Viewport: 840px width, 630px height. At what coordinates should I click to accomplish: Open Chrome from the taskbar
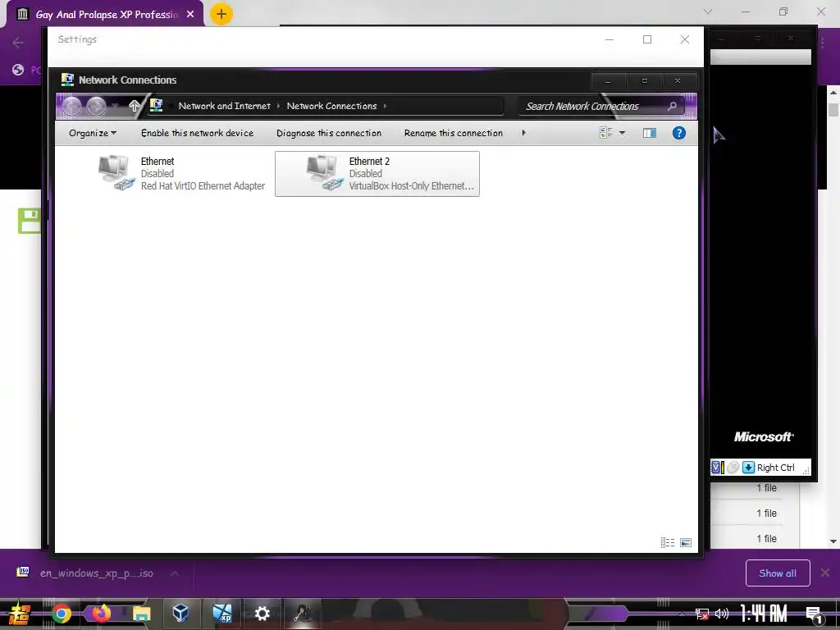coord(61,614)
